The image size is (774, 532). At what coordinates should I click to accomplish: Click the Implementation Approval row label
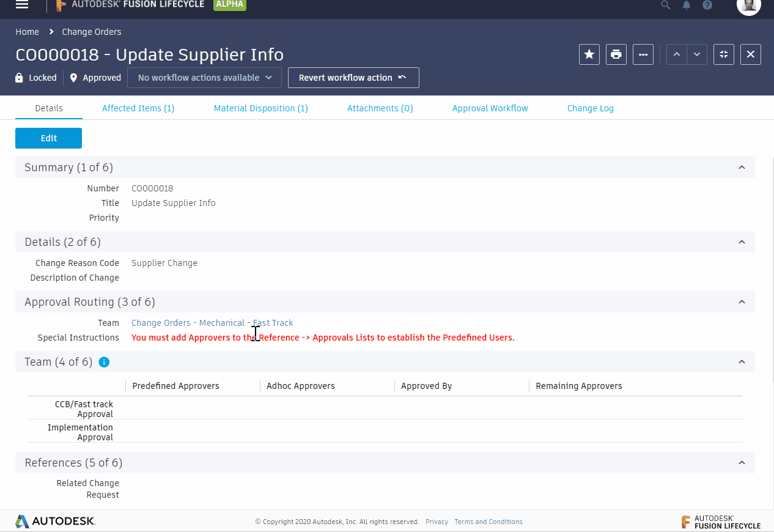tap(80, 432)
